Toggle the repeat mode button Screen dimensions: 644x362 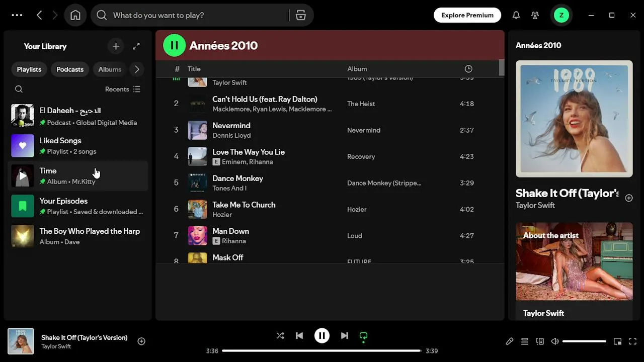pyautogui.click(x=364, y=335)
